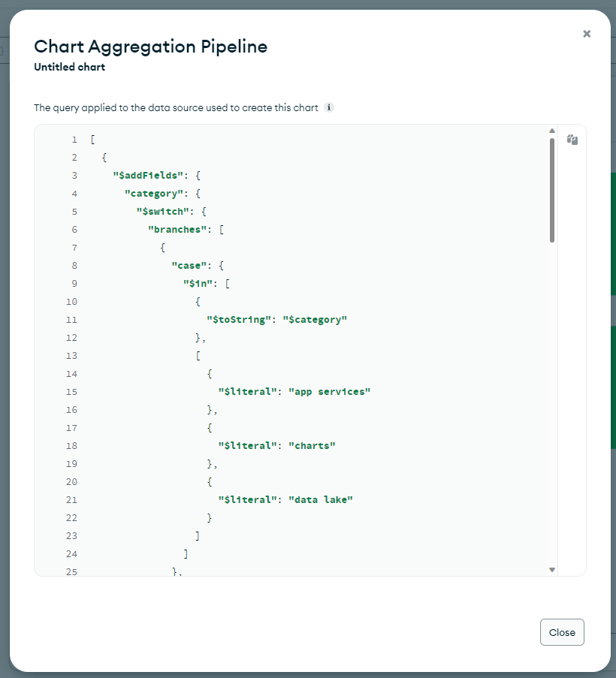Click the "Chart Aggregation Pipeline" heading
The width and height of the screenshot is (616, 678).
coord(150,47)
